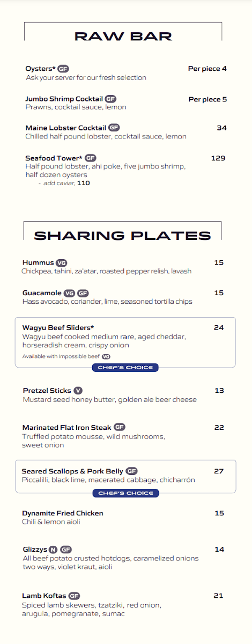Viewport: 252px width, 644px height.
Task: Click the VG badge beside Hummus
Action: point(62,263)
